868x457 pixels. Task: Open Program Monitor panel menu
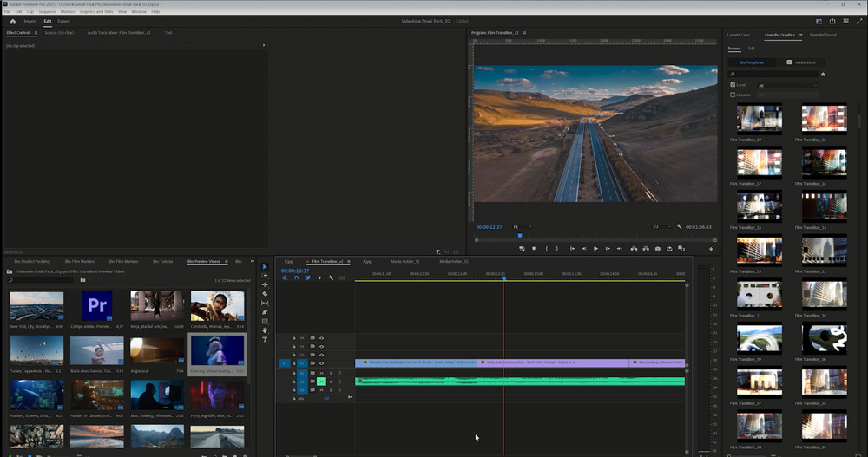coord(525,33)
